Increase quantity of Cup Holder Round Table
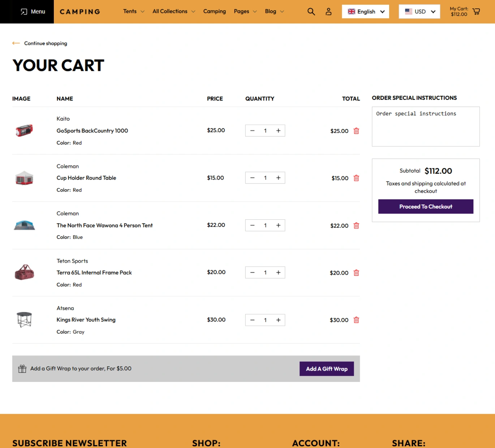The image size is (495, 448). tap(278, 178)
